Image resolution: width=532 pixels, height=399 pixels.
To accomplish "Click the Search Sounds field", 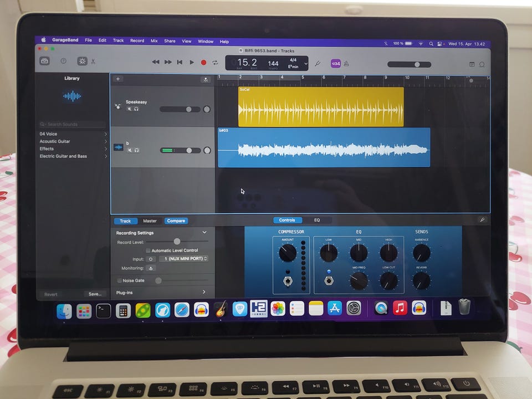I will (x=72, y=124).
